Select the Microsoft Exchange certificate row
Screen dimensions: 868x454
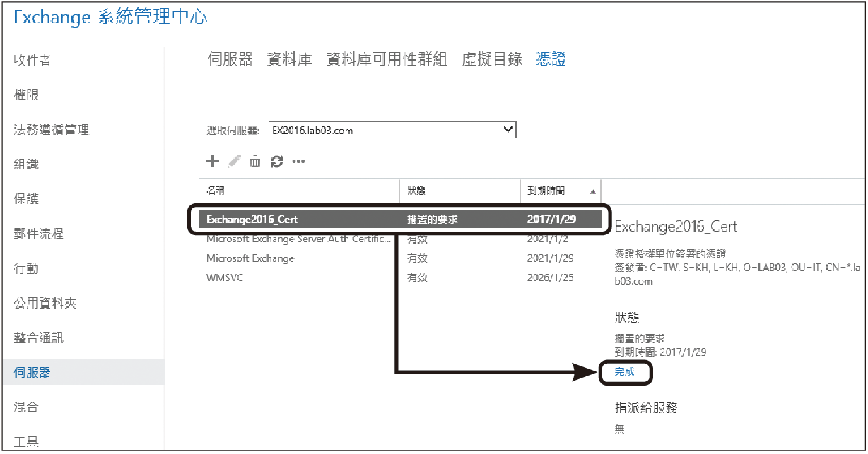click(400, 258)
